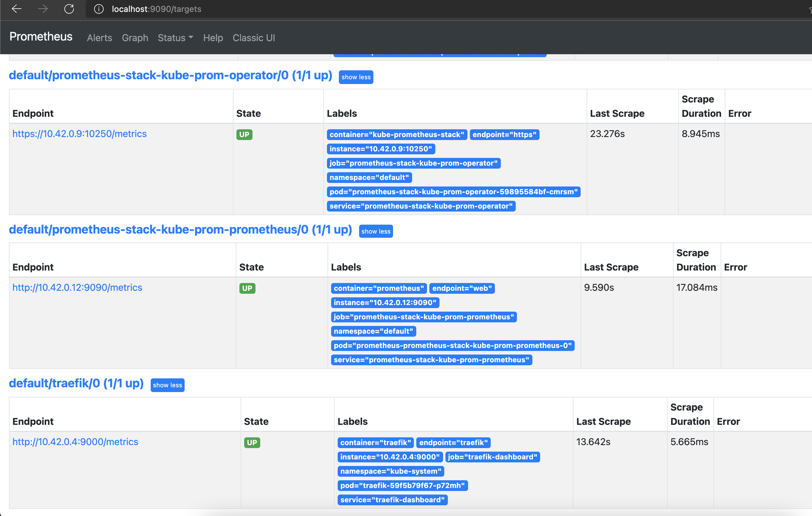Click label container="kube-prometheus-stack"

pos(397,135)
